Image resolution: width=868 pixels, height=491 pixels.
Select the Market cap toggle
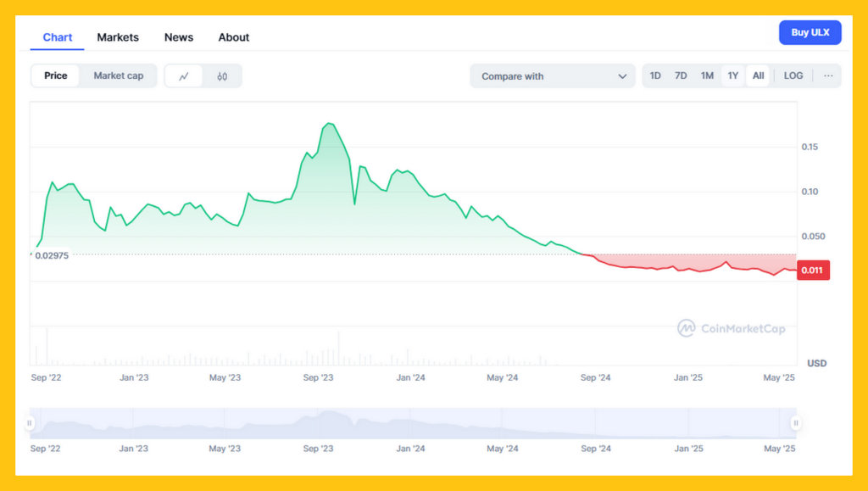pyautogui.click(x=119, y=75)
